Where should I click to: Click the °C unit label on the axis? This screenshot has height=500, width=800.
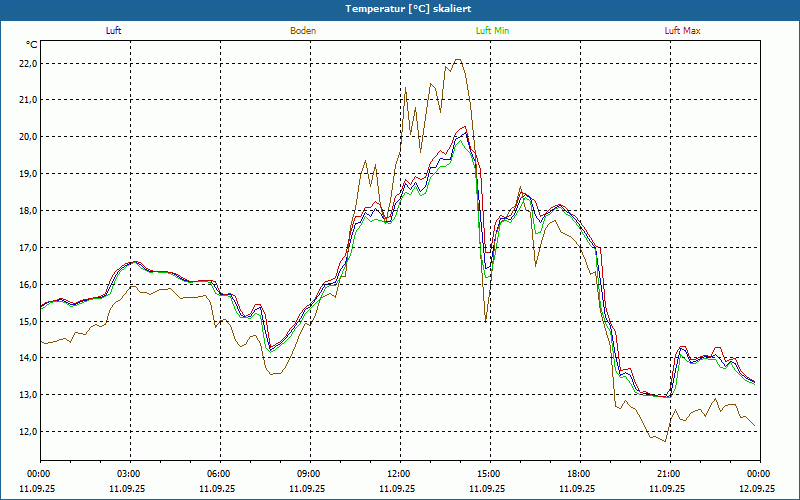point(32,44)
